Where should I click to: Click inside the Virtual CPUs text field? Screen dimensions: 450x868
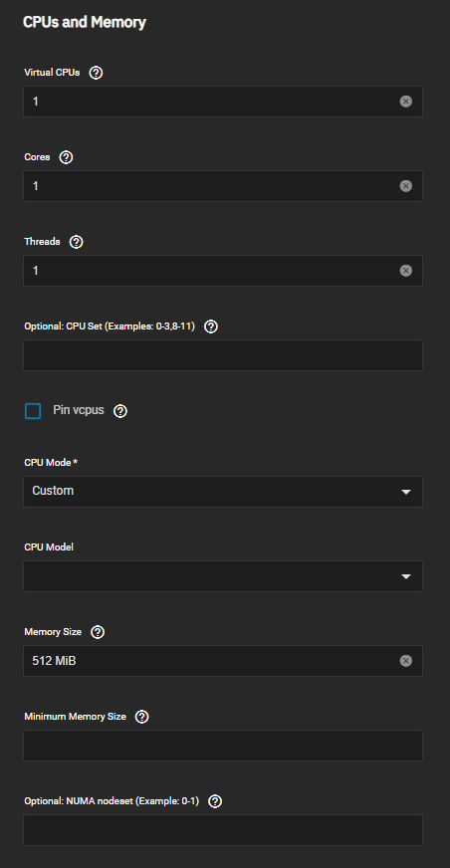(x=210, y=102)
